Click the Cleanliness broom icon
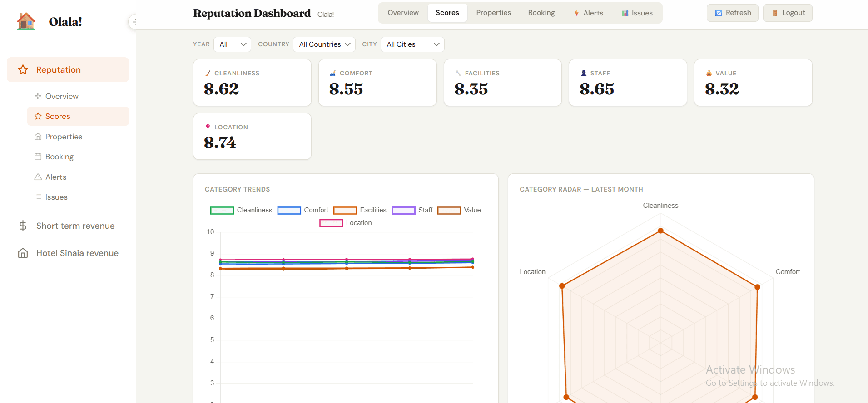The height and width of the screenshot is (403, 868). tap(208, 73)
